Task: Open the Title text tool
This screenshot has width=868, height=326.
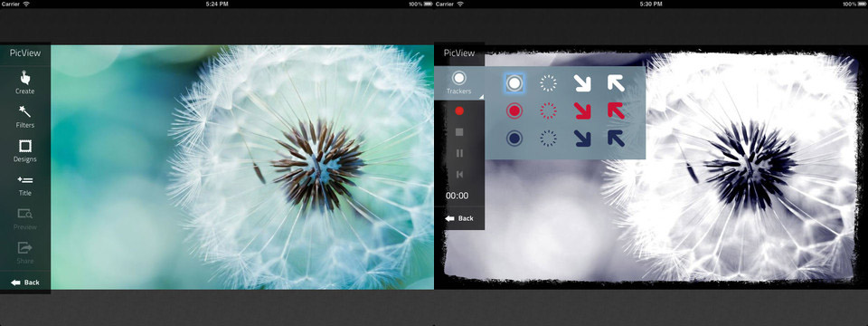Action: tap(25, 179)
